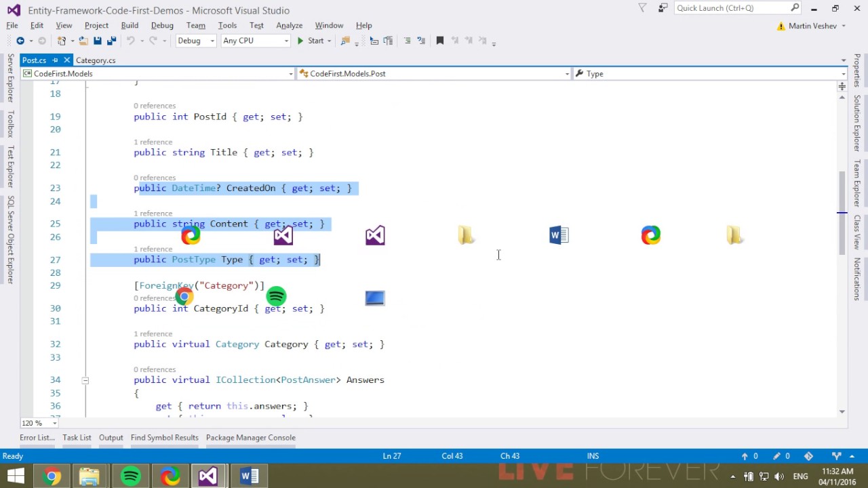Open the Analyze menu
This screenshot has width=868, height=488.
tap(289, 25)
